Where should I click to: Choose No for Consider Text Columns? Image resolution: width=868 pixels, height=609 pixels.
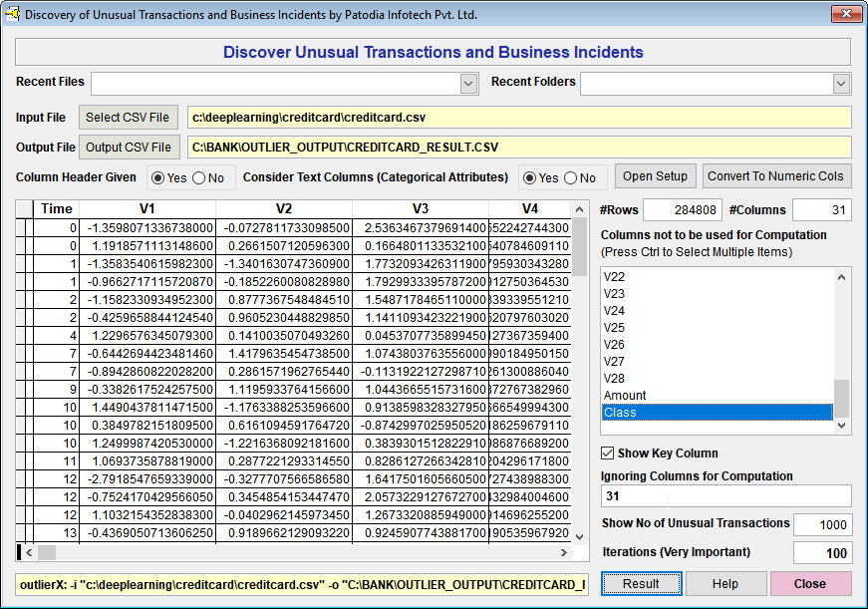pos(570,178)
